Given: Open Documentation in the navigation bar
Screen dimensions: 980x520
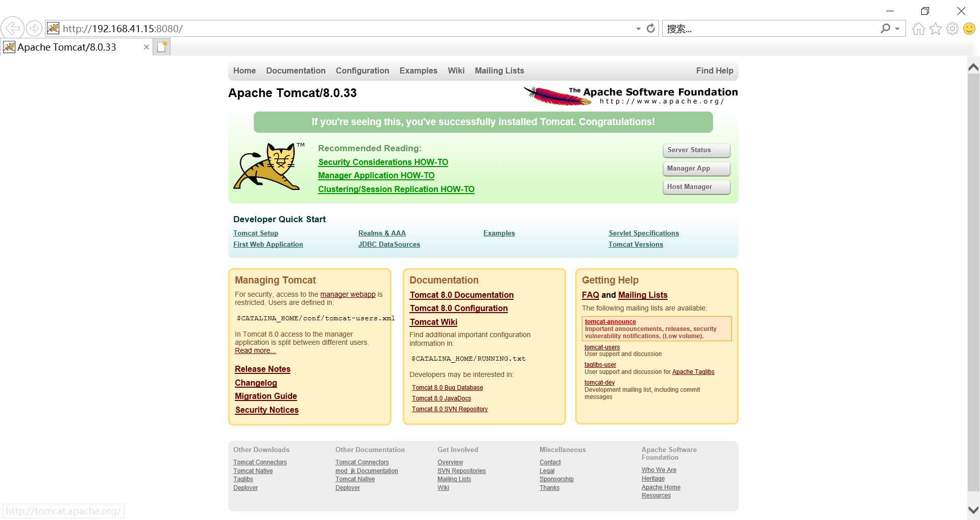Looking at the screenshot, I should click(x=296, y=70).
